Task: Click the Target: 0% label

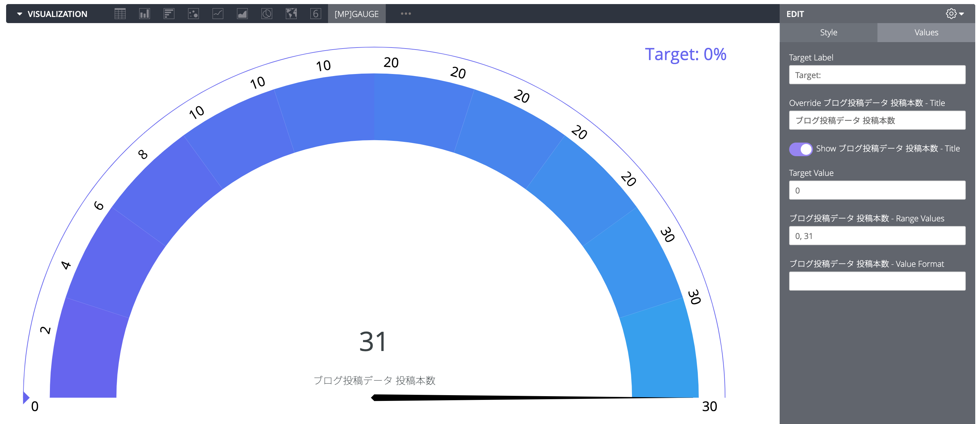Action: (x=686, y=54)
